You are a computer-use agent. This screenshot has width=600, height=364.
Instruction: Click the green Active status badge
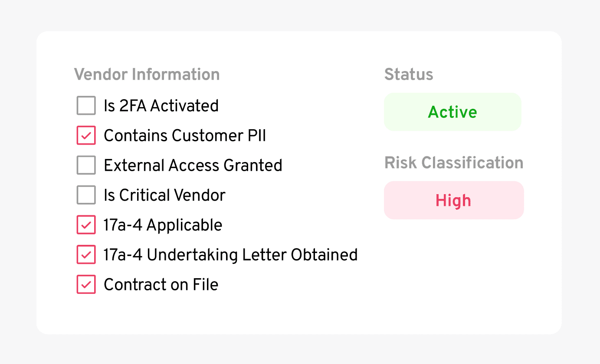tap(452, 112)
